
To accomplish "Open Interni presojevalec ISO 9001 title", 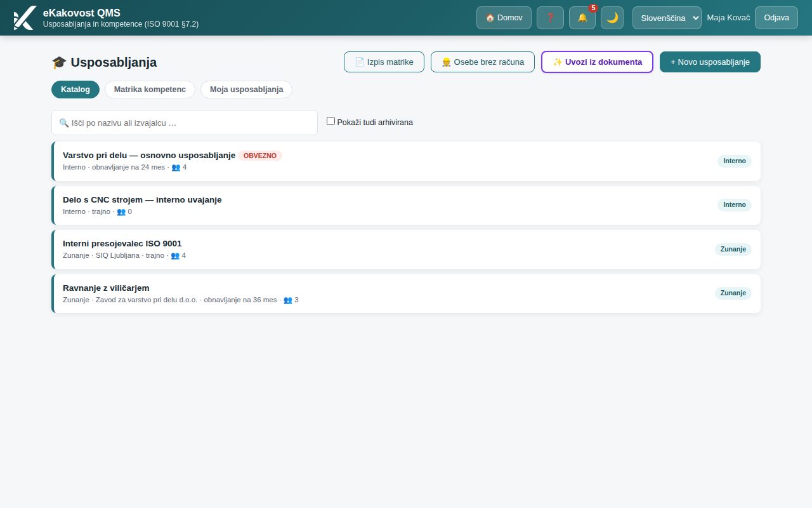I will [122, 244].
